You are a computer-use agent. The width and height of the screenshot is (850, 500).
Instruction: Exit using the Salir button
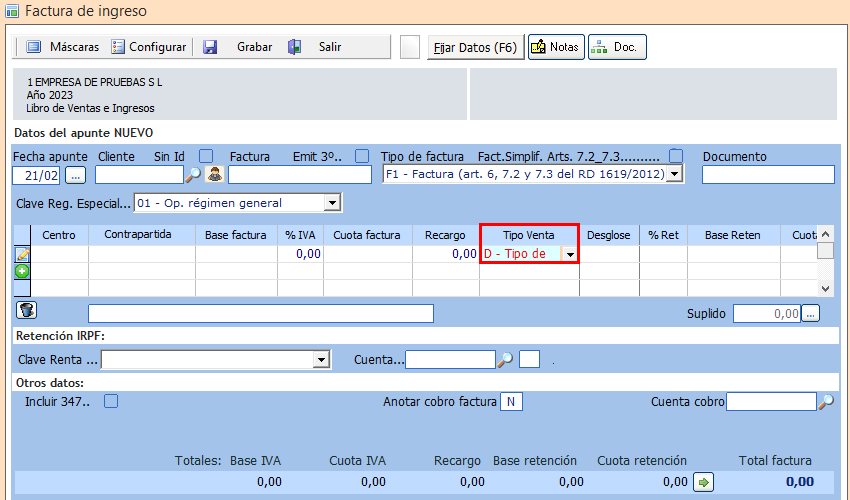[315, 47]
